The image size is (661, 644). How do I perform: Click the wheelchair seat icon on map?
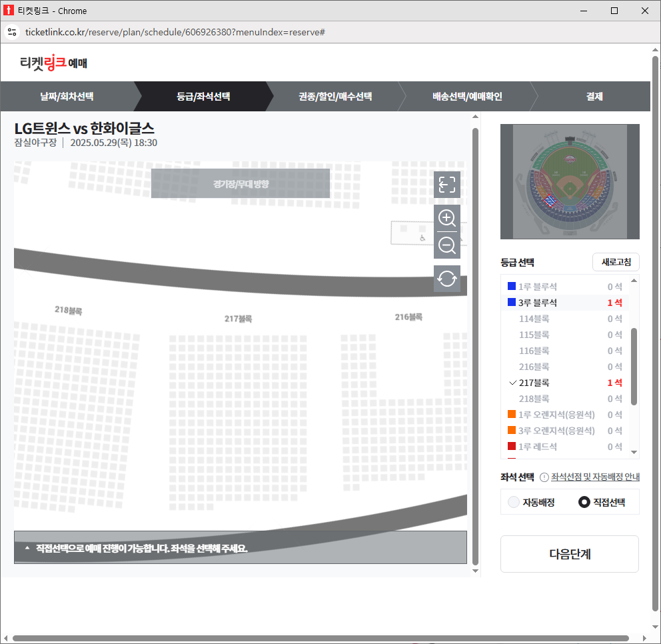pyautogui.click(x=422, y=238)
